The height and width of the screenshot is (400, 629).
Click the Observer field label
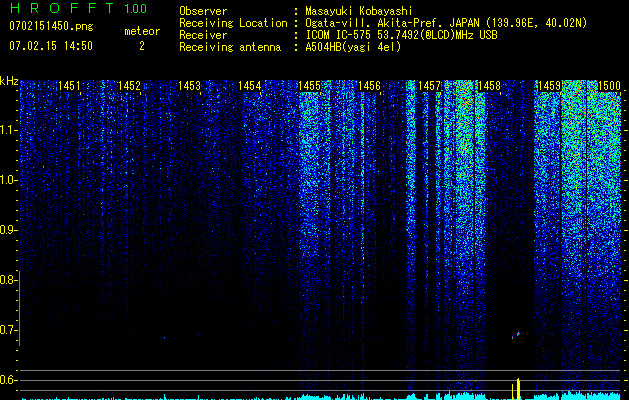pyautogui.click(x=203, y=11)
